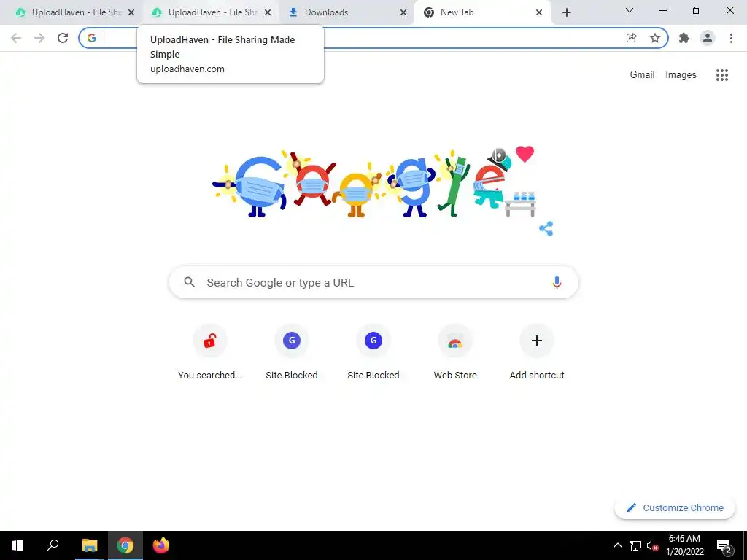The height and width of the screenshot is (560, 747).
Task: Open the tab search chevron
Action: tap(630, 10)
